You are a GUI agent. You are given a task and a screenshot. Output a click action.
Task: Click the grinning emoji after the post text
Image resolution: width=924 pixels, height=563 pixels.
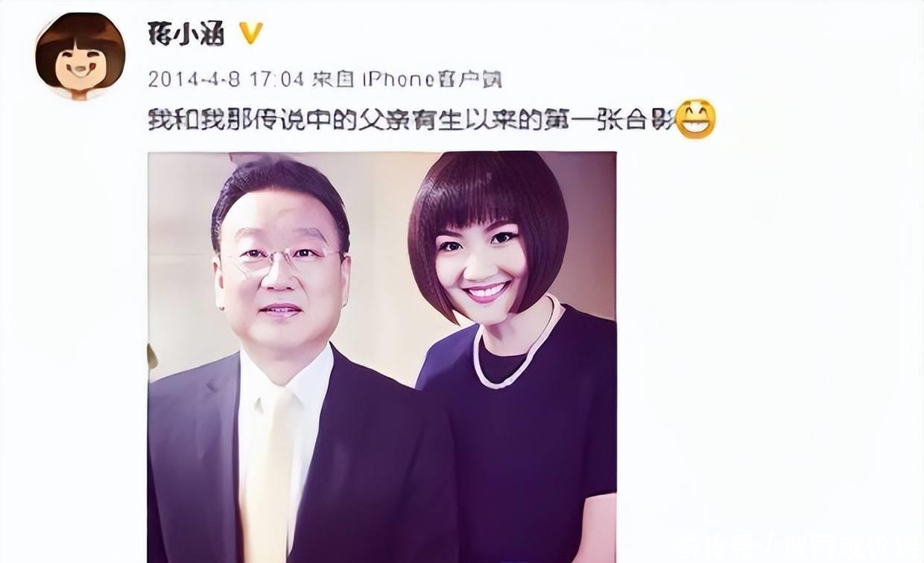695,119
